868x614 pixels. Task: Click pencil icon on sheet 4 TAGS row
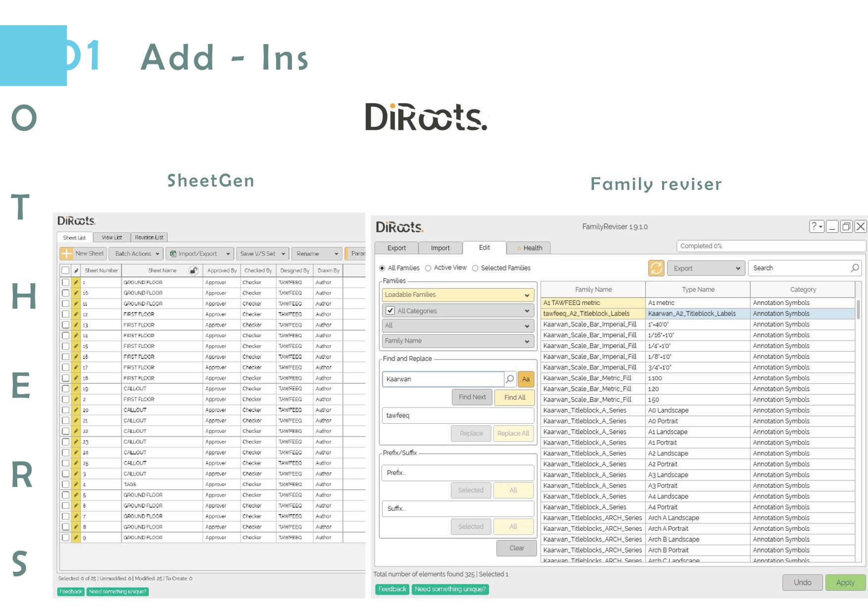[x=76, y=484]
